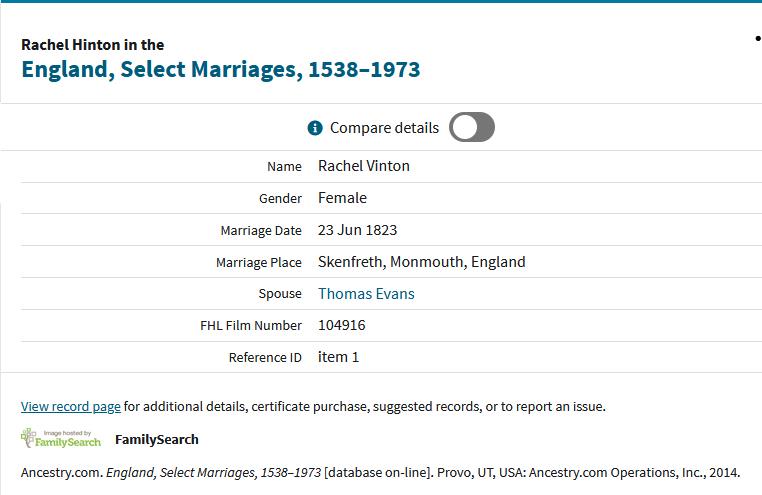The width and height of the screenshot is (762, 495).
Task: Select FHL film number 104916
Action: pos(342,326)
